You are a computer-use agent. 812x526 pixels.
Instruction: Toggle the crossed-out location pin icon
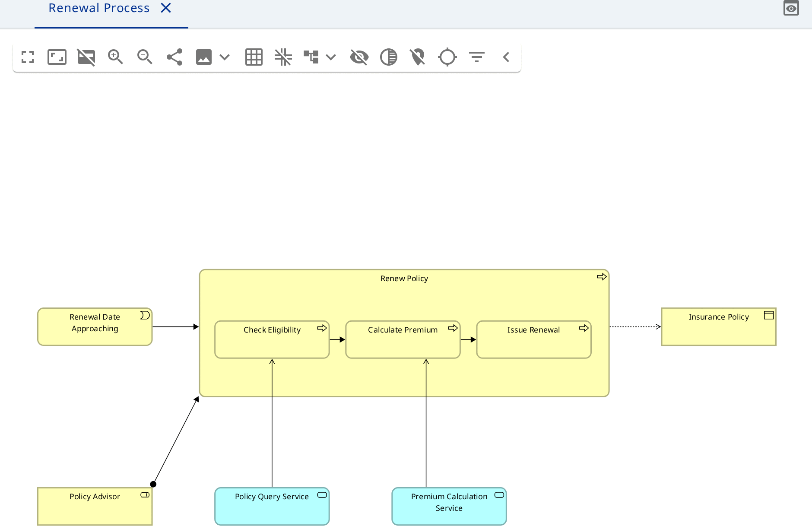(x=418, y=57)
